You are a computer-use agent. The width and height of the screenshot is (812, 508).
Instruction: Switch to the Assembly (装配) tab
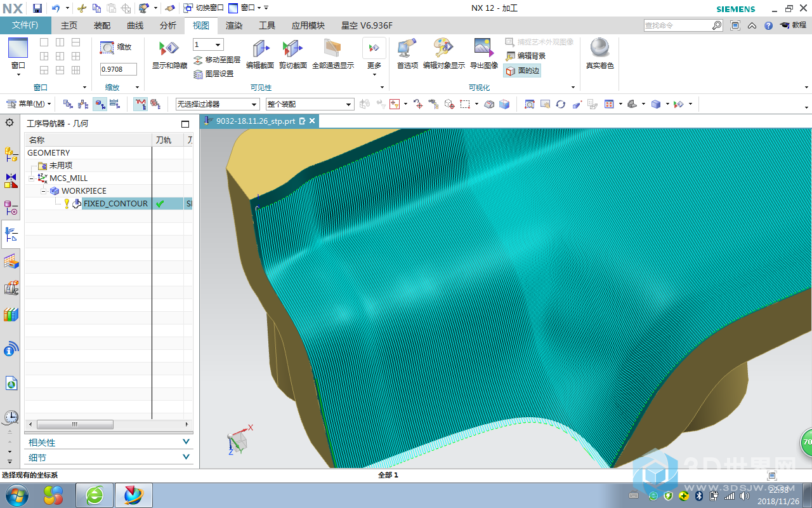[x=102, y=25]
